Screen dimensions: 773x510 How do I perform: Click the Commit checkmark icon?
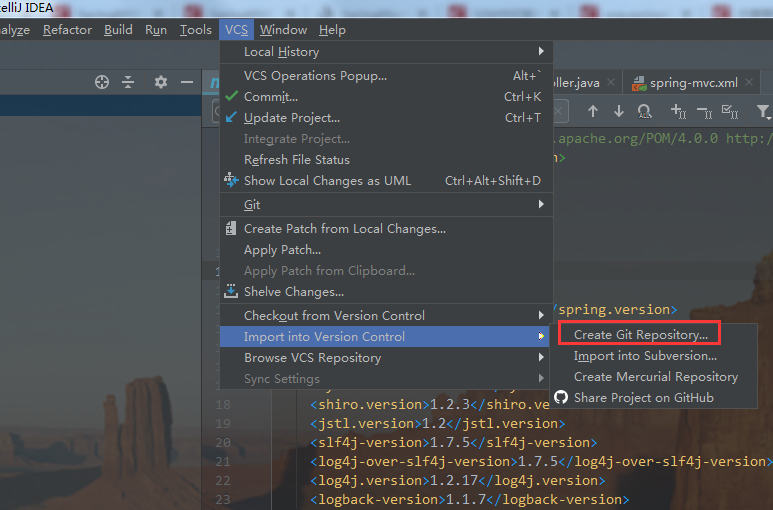(231, 96)
